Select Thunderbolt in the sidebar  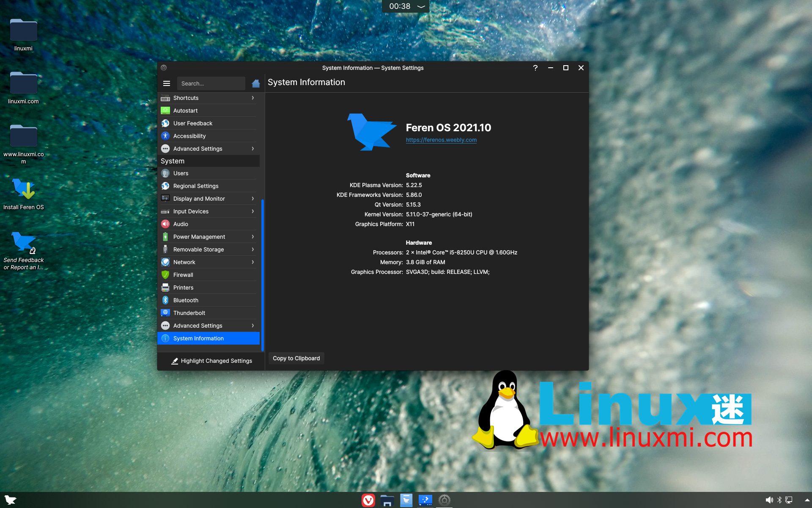pos(208,313)
